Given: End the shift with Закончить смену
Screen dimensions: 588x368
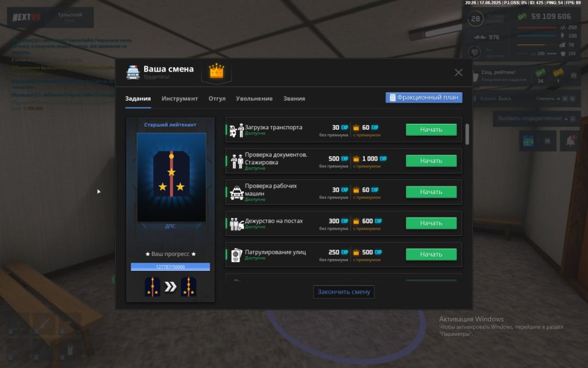Looking at the screenshot, I should [x=344, y=292].
